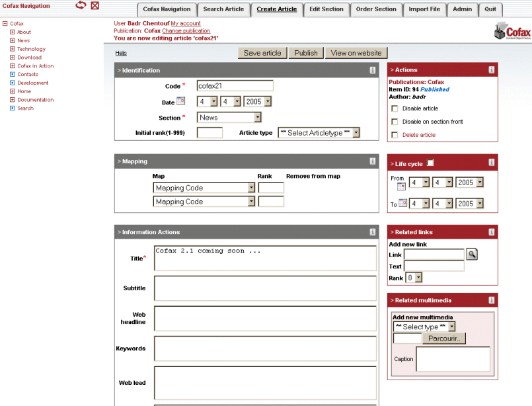532x406 pixels.
Task: Open the Life cycle From year dropdown
Action: coord(470,183)
